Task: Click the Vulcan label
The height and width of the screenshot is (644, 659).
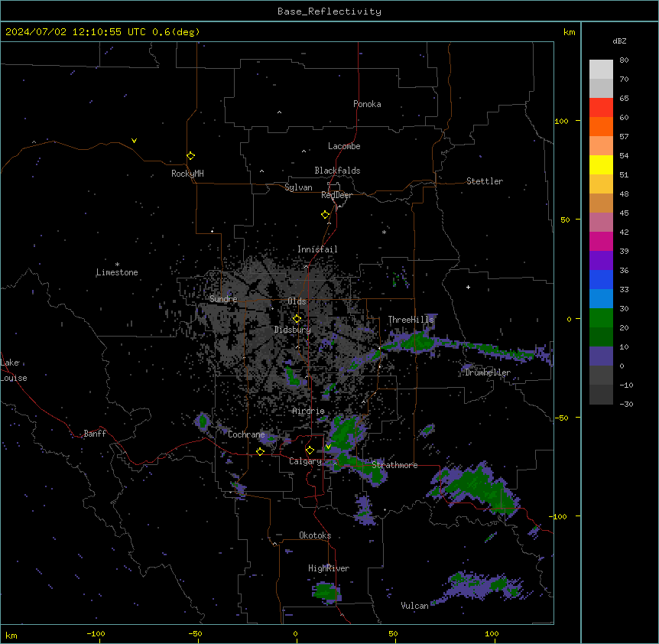Action: coord(414,606)
